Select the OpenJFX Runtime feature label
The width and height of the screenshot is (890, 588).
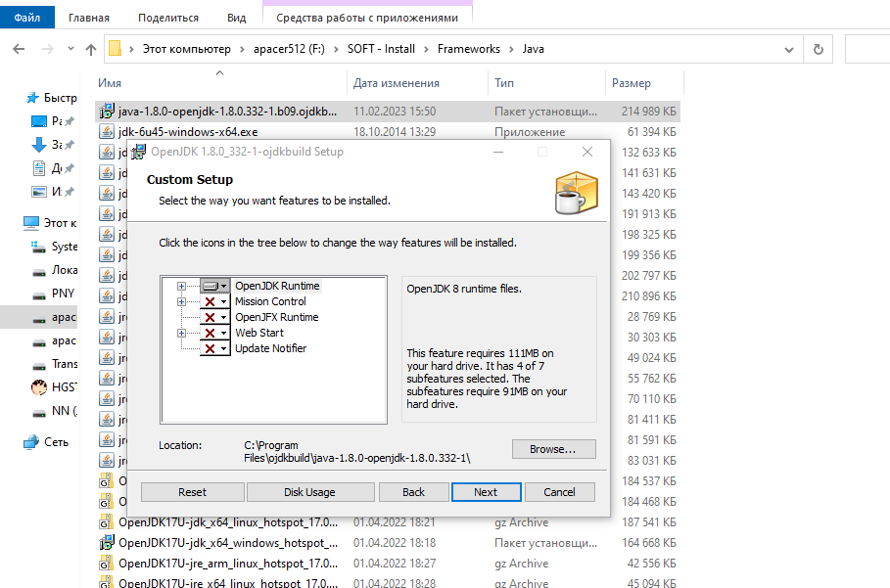coord(277,317)
